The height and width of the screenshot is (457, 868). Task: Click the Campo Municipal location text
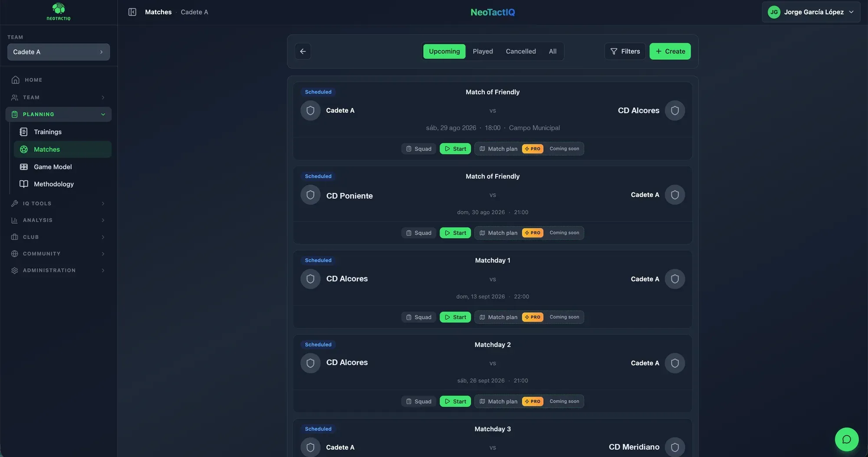(x=534, y=128)
